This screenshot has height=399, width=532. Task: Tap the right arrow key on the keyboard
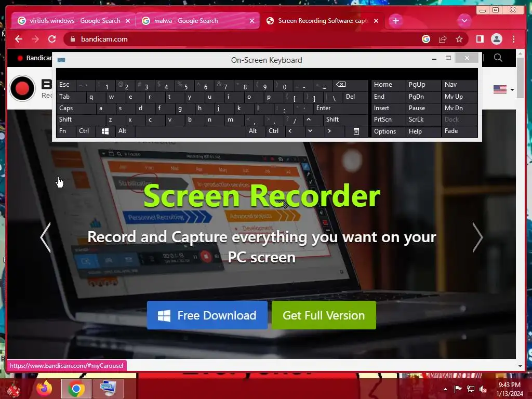pyautogui.click(x=334, y=131)
